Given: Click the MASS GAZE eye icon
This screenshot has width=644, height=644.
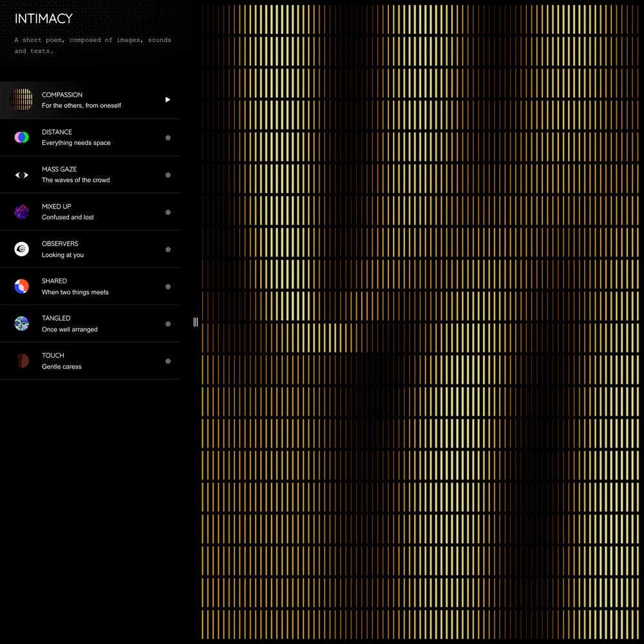Looking at the screenshot, I should [x=21, y=175].
